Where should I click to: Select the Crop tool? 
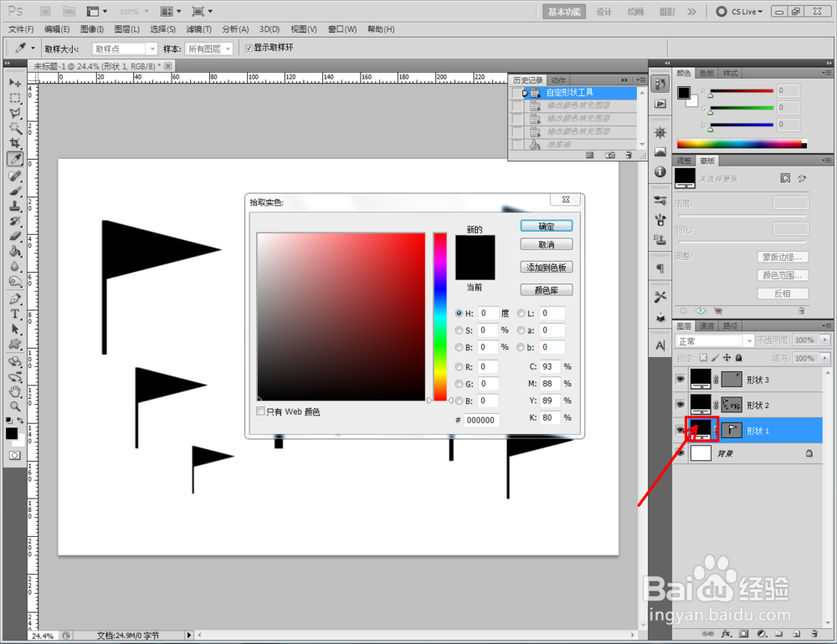(x=15, y=143)
